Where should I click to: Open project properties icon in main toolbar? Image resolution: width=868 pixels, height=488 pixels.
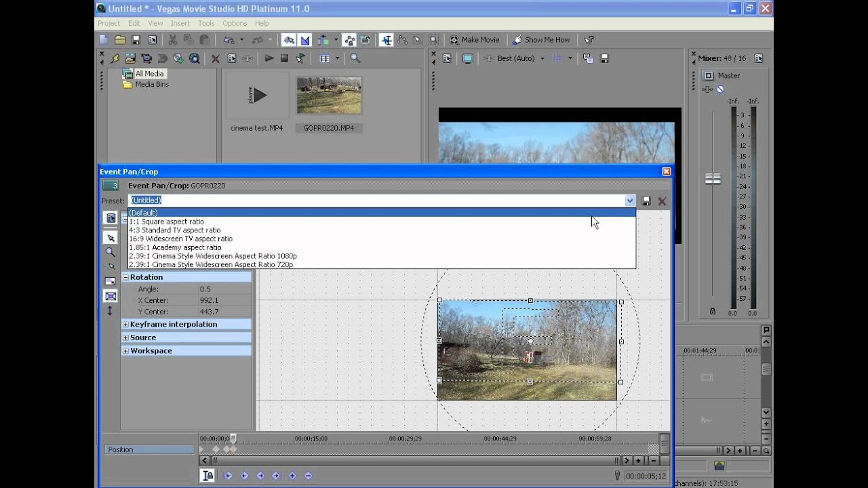point(152,40)
